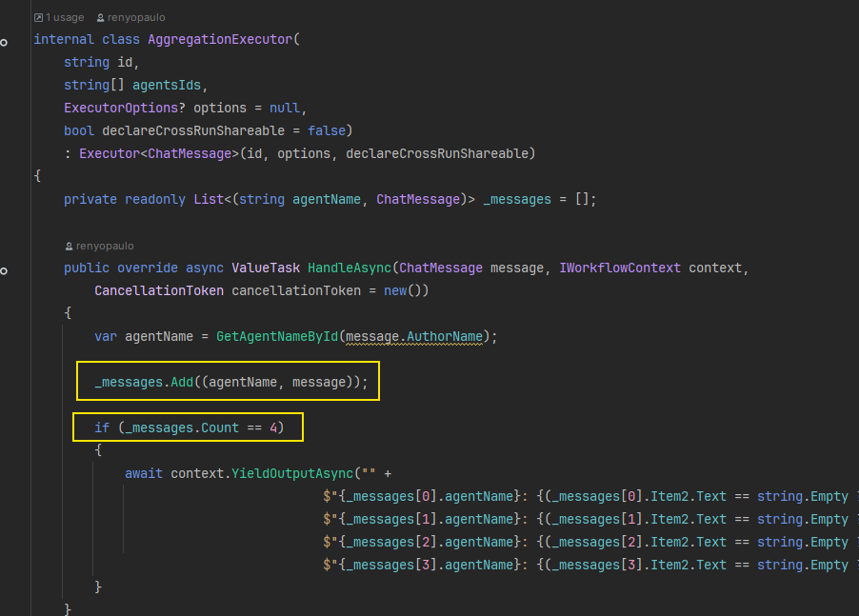
Task: Click the gutter marker beside AggregationExecutor class
Action: point(5,43)
